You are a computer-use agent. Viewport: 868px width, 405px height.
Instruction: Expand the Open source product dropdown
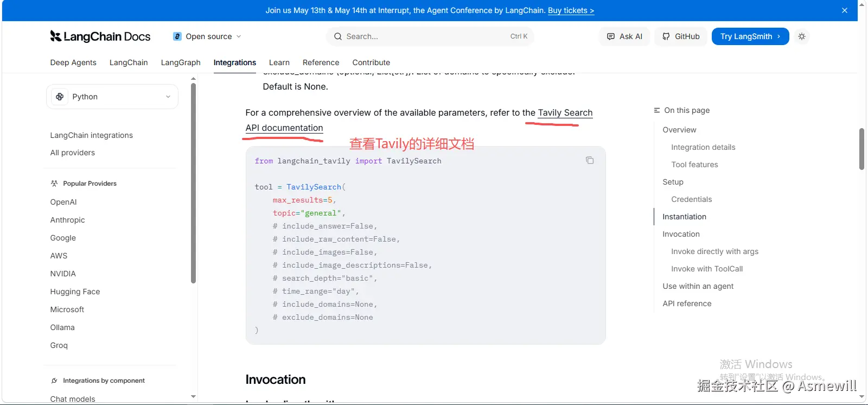[x=207, y=36]
